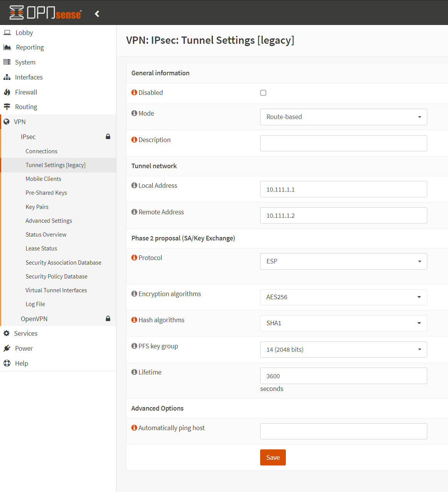Click the VPN globe icon
The height and width of the screenshot is (492, 448).
point(7,121)
